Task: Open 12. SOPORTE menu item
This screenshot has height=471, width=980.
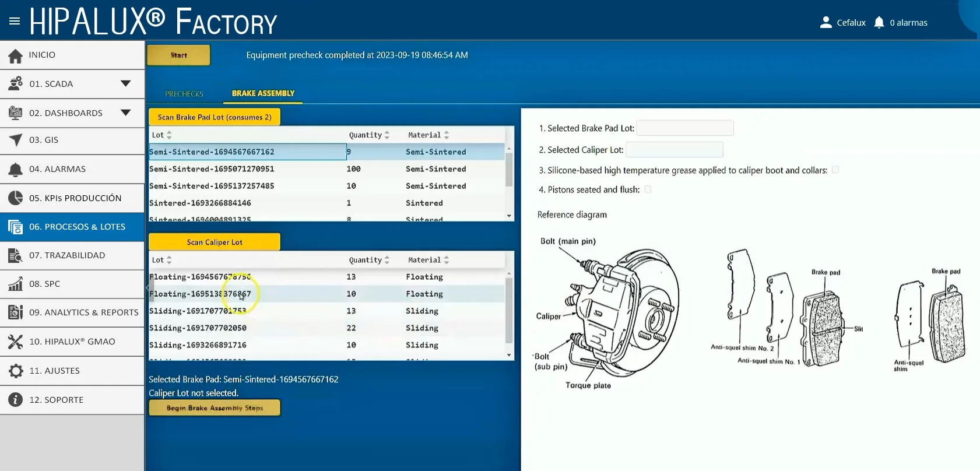Action: pos(72,400)
